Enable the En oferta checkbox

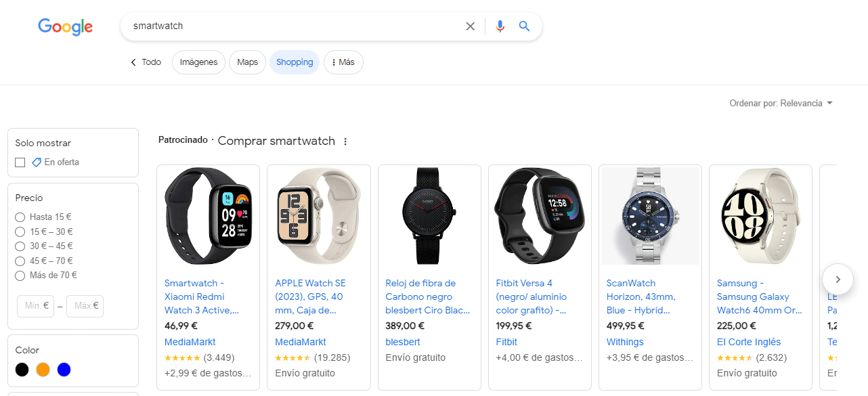(x=20, y=162)
